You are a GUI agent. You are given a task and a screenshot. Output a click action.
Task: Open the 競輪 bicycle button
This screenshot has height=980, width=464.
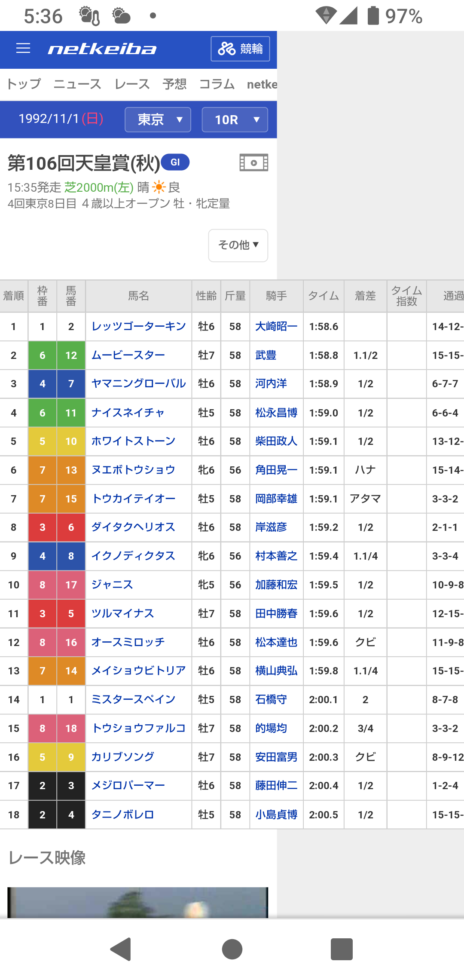240,49
